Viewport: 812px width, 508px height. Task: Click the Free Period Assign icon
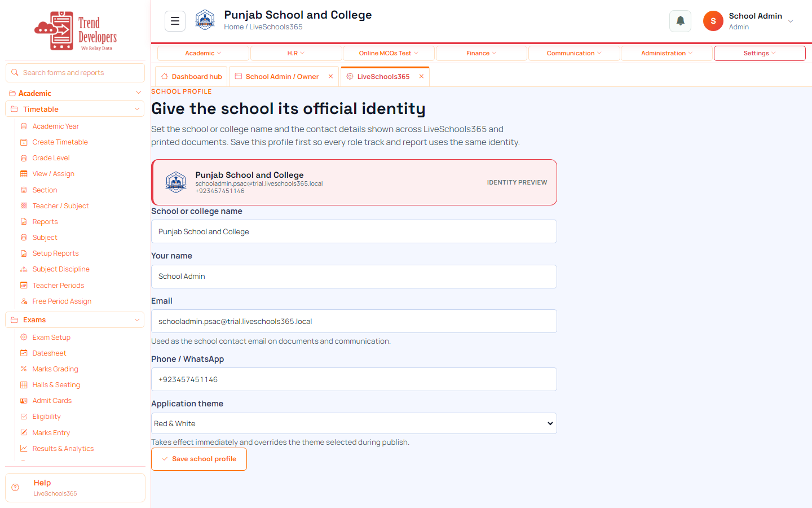pyautogui.click(x=24, y=301)
